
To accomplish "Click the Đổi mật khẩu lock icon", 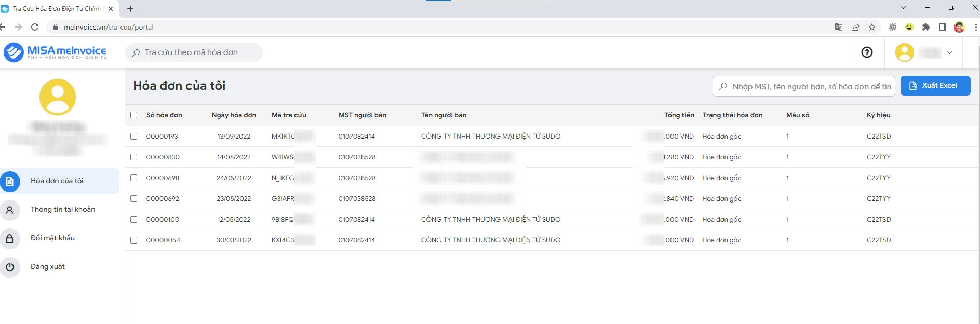I will click(x=10, y=238).
